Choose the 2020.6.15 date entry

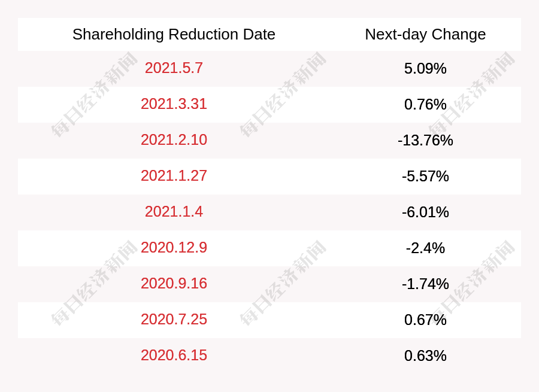(x=174, y=355)
